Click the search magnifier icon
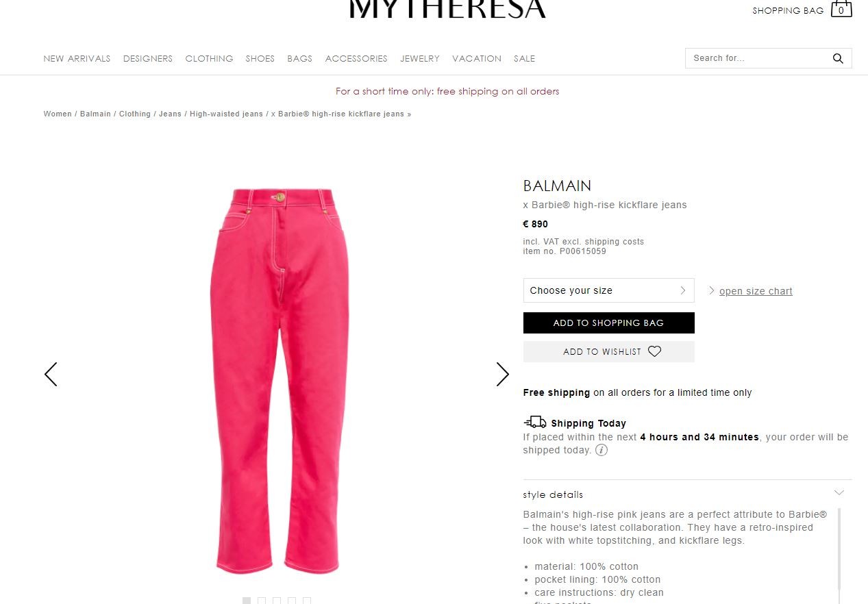This screenshot has width=868, height=604. (x=838, y=58)
